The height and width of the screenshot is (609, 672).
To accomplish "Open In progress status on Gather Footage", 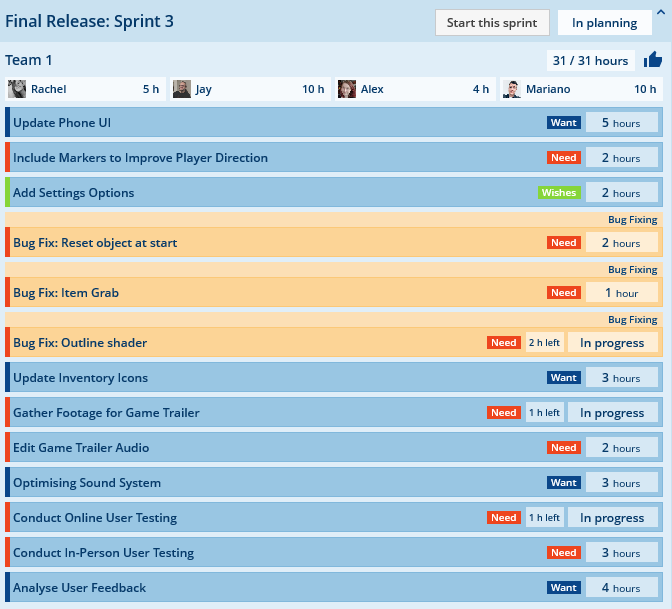I will (x=612, y=413).
